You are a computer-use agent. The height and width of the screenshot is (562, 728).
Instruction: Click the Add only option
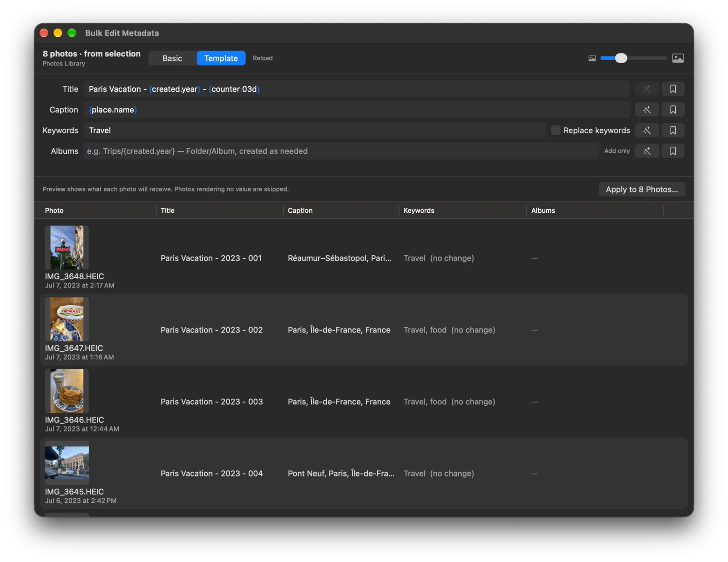617,151
